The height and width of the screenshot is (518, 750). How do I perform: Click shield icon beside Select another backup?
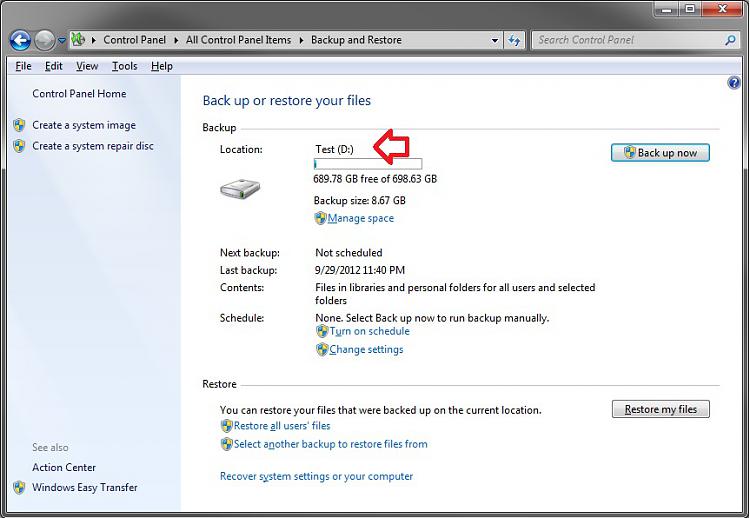click(226, 444)
